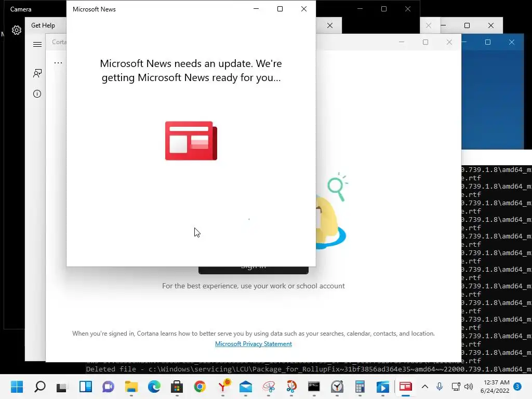Open the three-dots more options menu
This screenshot has width=532, height=399.
click(58, 63)
